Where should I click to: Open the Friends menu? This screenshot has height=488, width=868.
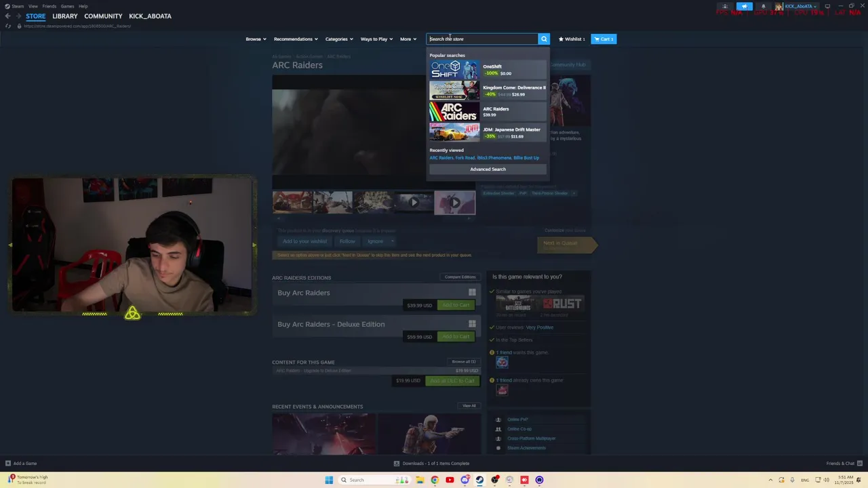pyautogui.click(x=50, y=6)
